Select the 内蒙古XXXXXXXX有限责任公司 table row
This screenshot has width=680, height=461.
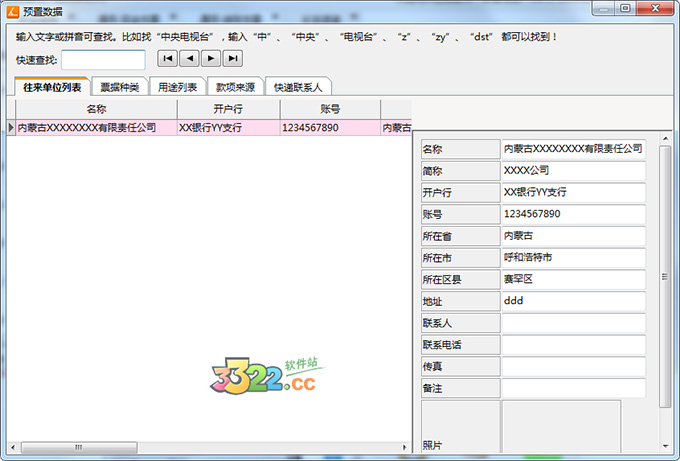click(x=96, y=128)
